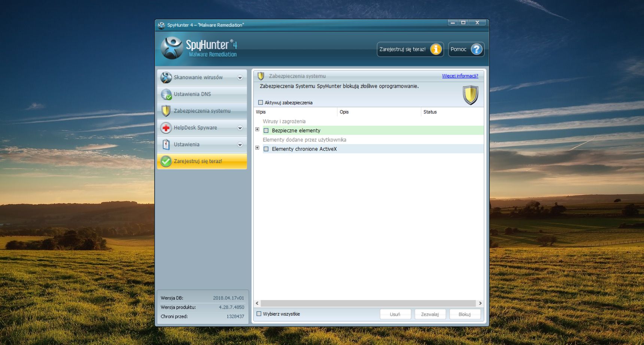Click the Zezwalaj button

tap(430, 314)
